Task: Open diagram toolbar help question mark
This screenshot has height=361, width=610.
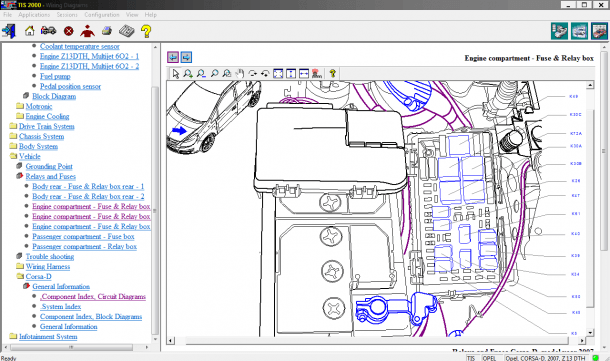Action: coord(333,74)
